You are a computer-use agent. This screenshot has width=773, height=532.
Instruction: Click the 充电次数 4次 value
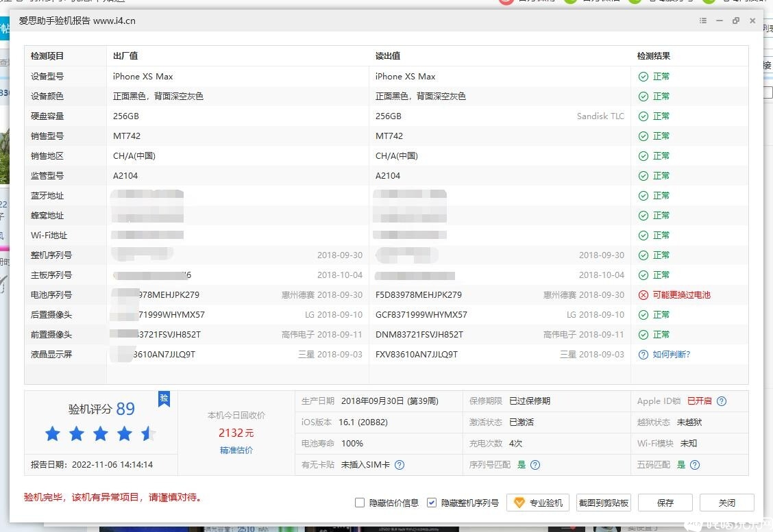click(515, 444)
